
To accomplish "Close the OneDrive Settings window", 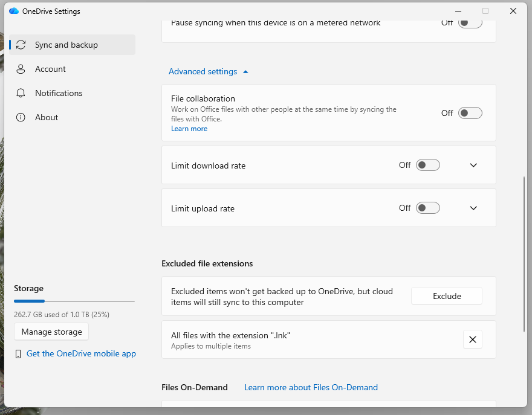I will 513,11.
